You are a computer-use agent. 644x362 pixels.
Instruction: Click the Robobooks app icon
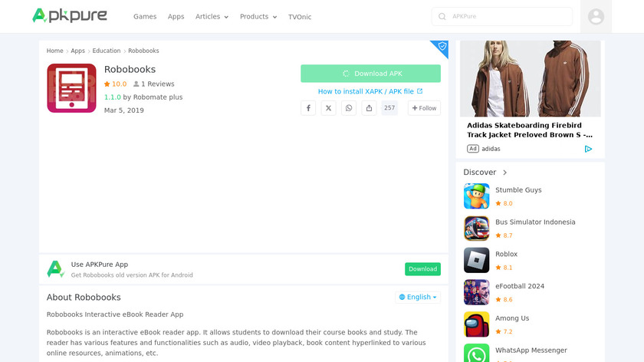tap(71, 88)
